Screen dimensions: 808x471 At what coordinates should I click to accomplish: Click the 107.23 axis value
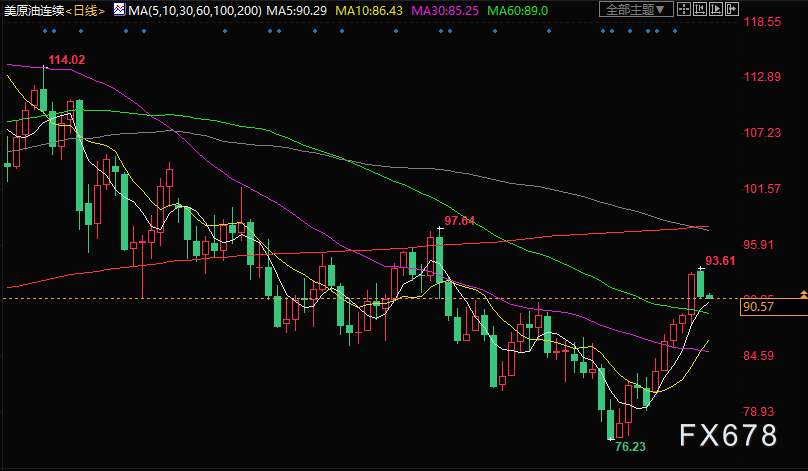pos(762,133)
